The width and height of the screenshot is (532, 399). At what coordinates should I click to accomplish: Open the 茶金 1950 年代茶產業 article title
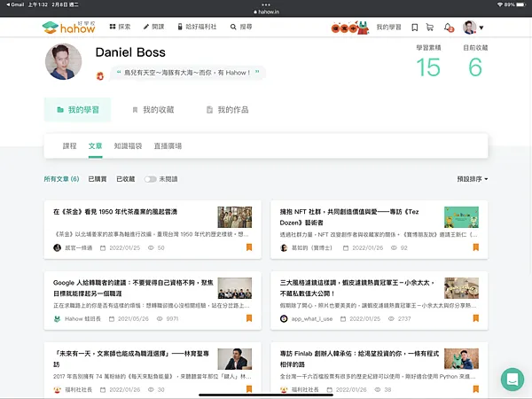115,212
